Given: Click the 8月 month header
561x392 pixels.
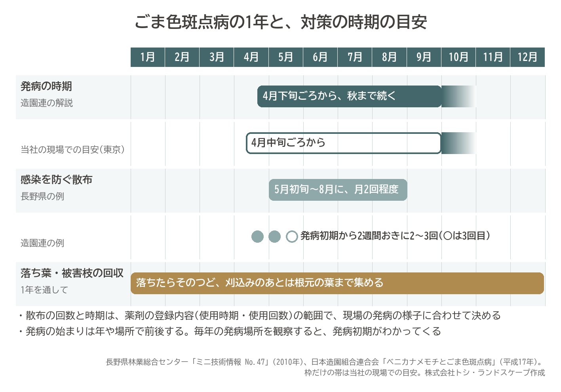Looking at the screenshot, I should click(x=390, y=57).
